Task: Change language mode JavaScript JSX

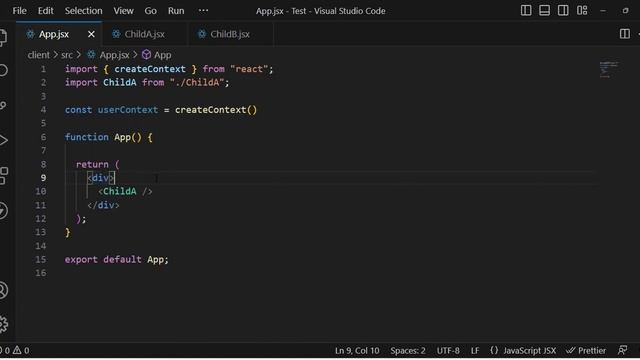Action: click(523, 351)
